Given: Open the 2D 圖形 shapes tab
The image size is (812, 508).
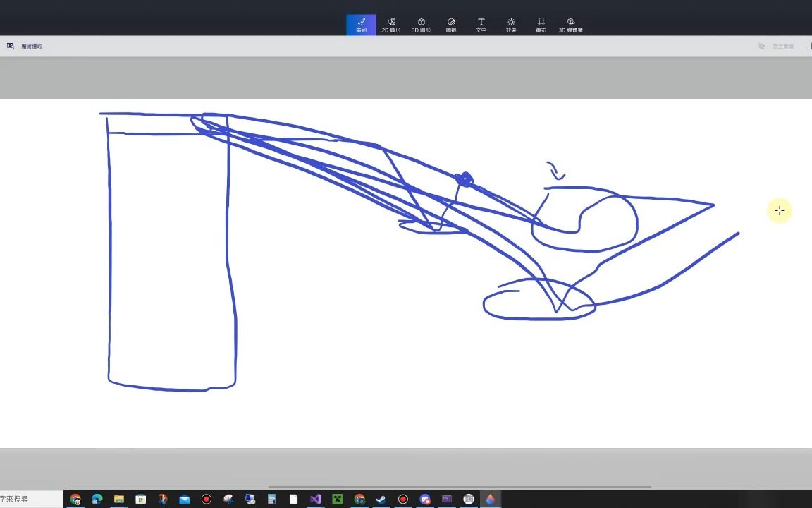Looking at the screenshot, I should [391, 25].
